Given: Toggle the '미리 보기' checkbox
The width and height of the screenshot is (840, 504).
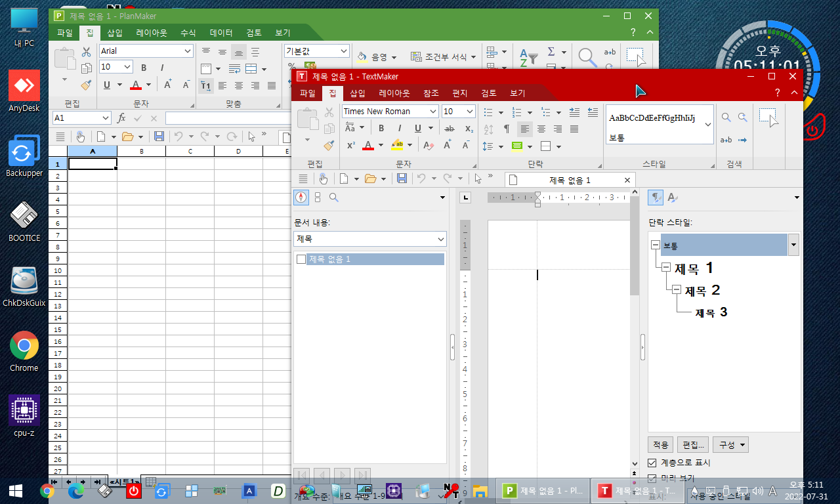Looking at the screenshot, I should tap(652, 478).
